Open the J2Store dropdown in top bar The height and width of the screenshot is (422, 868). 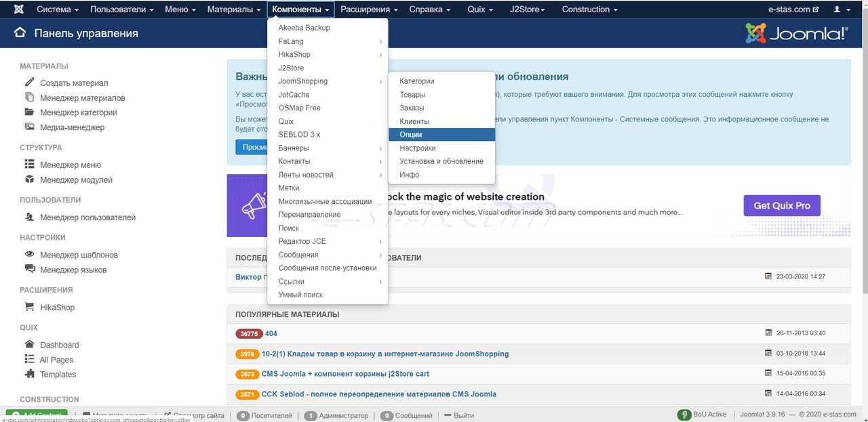point(527,9)
